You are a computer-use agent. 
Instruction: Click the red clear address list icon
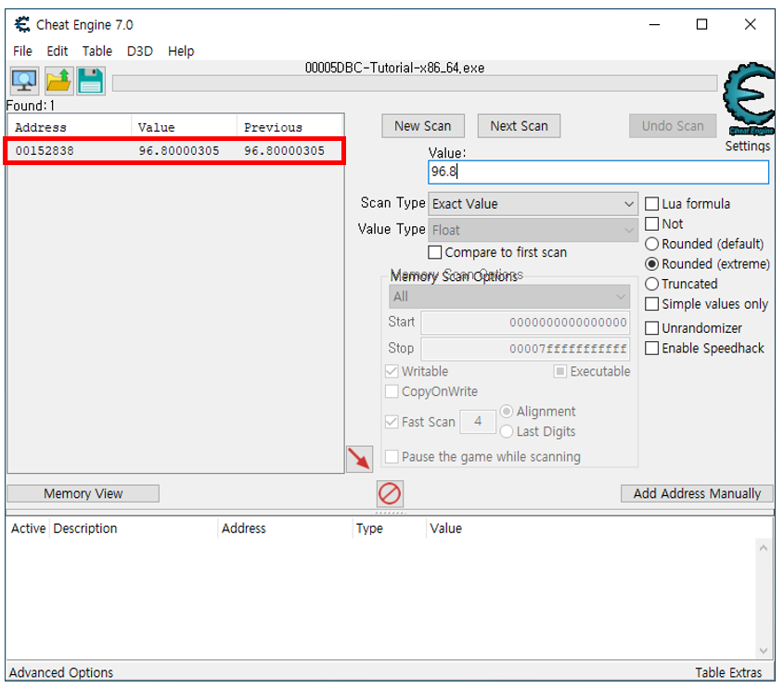pos(390,493)
